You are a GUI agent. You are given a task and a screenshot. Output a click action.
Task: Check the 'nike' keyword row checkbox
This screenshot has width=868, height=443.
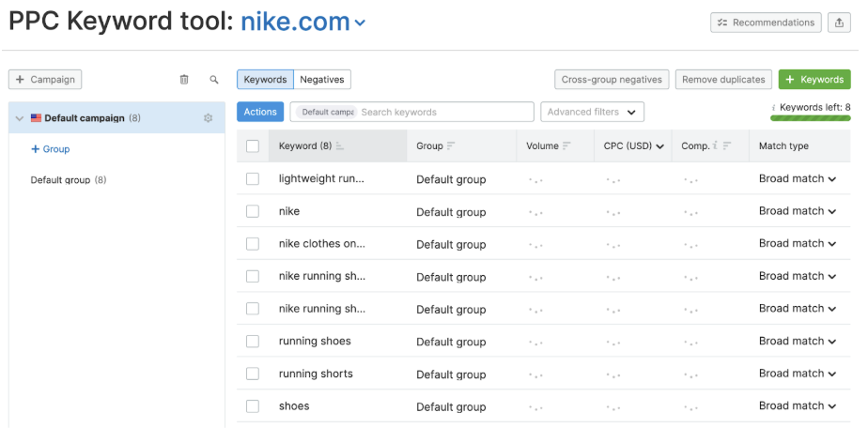(252, 211)
